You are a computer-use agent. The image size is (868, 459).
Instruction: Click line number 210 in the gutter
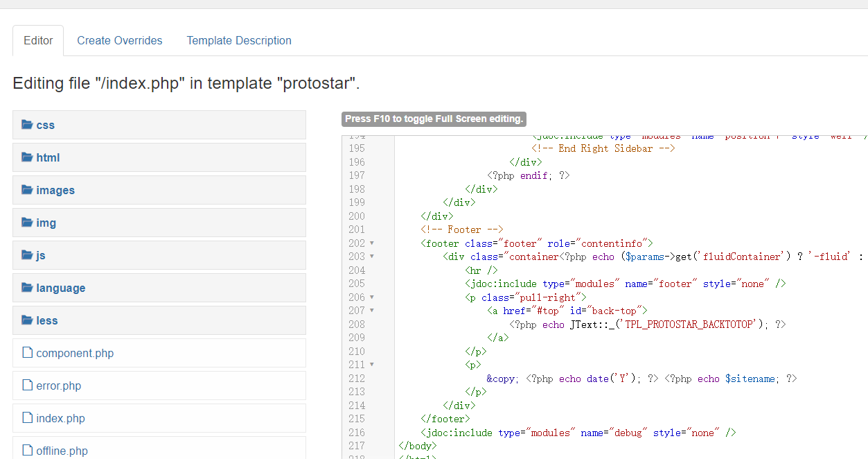pyautogui.click(x=357, y=352)
